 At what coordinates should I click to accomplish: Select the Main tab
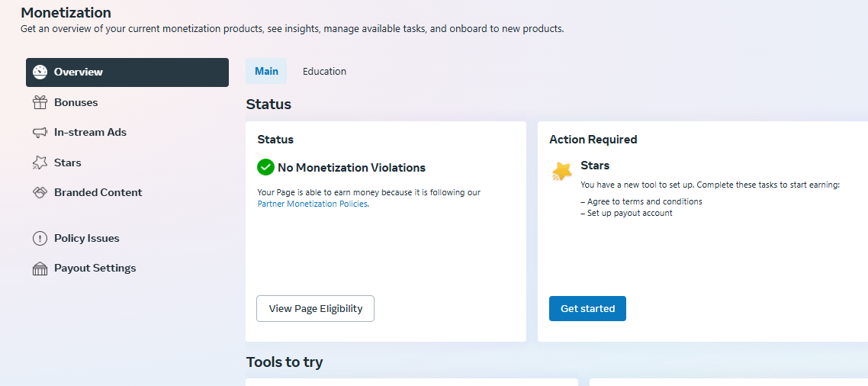tap(266, 72)
